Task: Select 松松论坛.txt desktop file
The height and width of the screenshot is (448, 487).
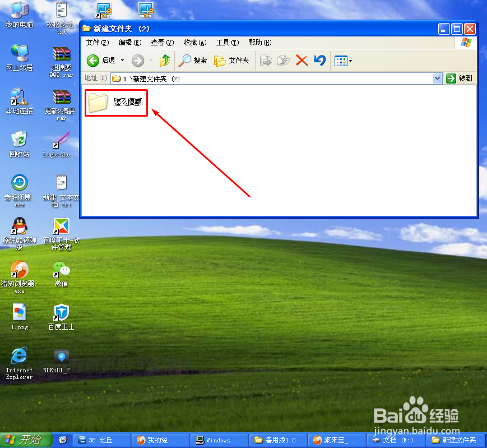Action: tap(61, 17)
